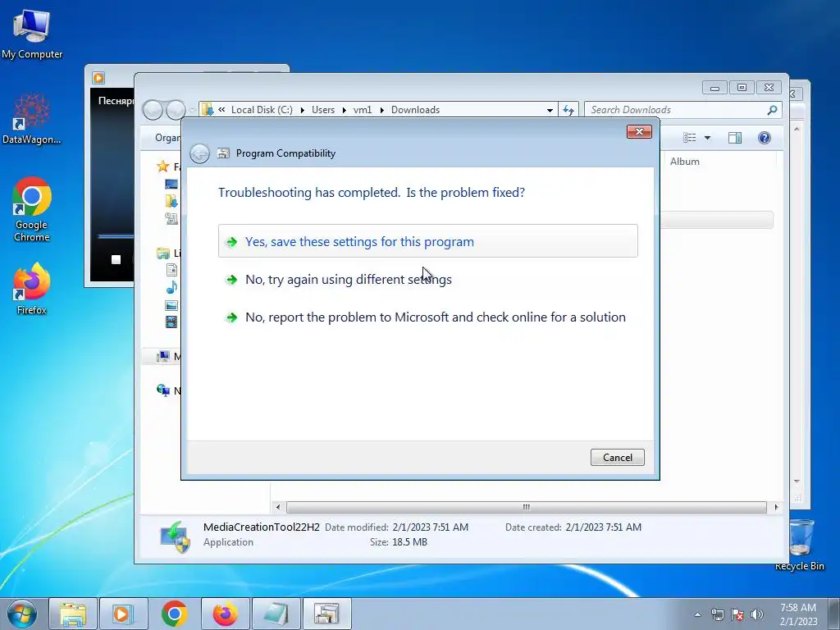This screenshot has height=630, width=840.
Task: Click the Album column header
Action: pos(685,162)
